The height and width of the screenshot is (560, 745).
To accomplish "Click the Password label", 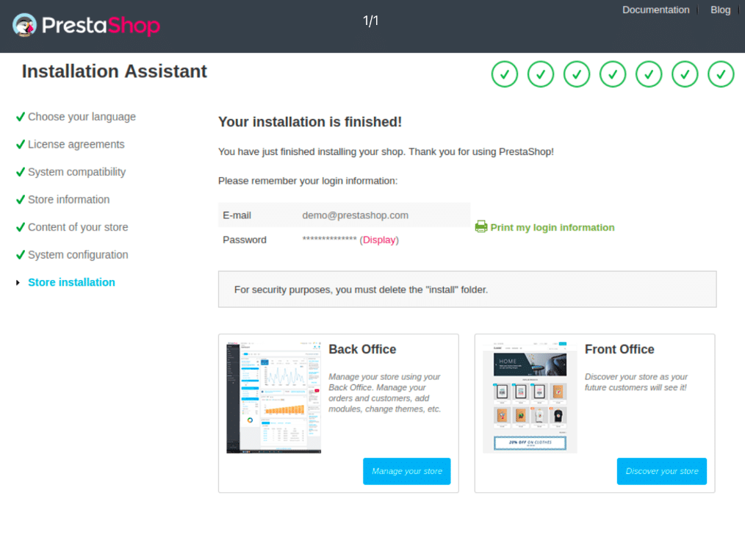I will [x=244, y=240].
